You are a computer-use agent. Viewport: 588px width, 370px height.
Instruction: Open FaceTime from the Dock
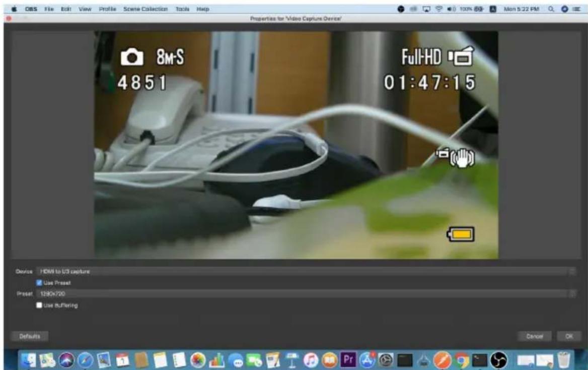[x=254, y=360]
